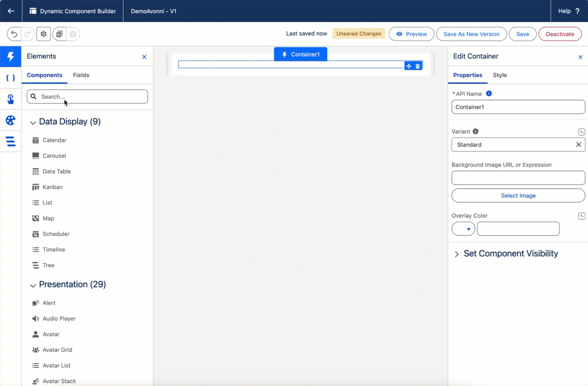588x386 pixels.
Task: Open the component tree sidebar icon
Action: 11,141
